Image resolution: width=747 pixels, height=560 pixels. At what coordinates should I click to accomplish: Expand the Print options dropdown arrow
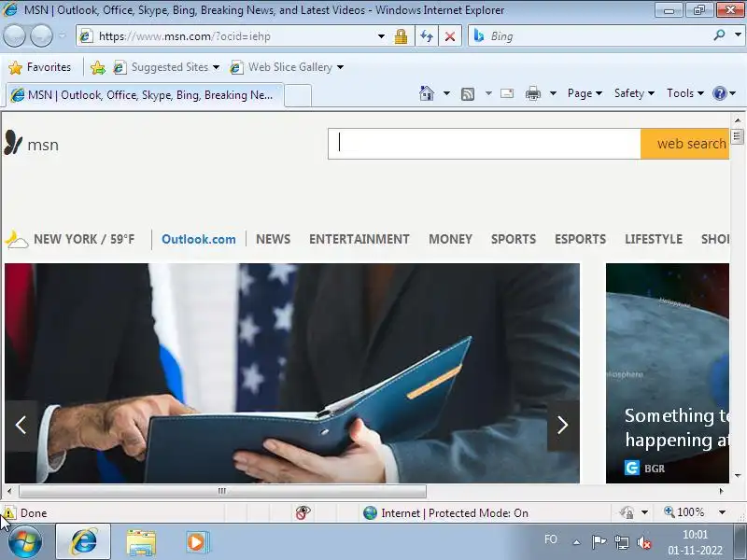click(553, 93)
